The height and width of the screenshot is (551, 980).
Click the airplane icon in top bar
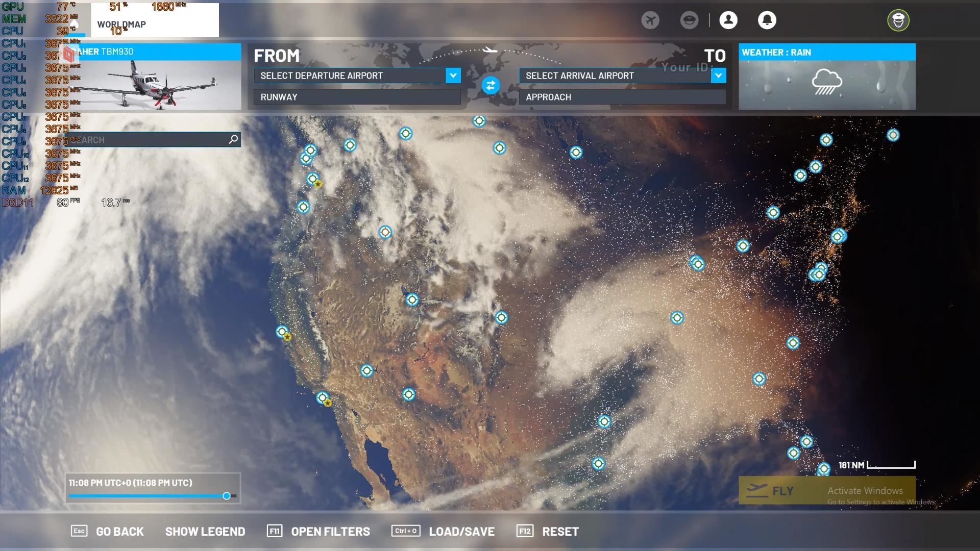pos(650,20)
